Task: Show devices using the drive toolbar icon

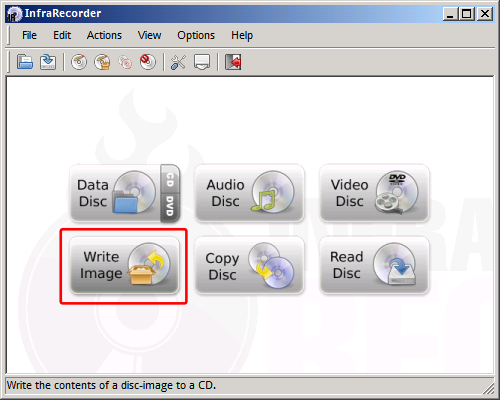Action: tap(202, 62)
